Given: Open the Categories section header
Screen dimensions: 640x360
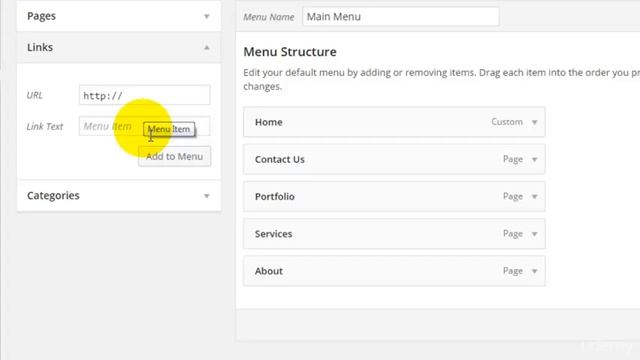Looking at the screenshot, I should tap(119, 196).
